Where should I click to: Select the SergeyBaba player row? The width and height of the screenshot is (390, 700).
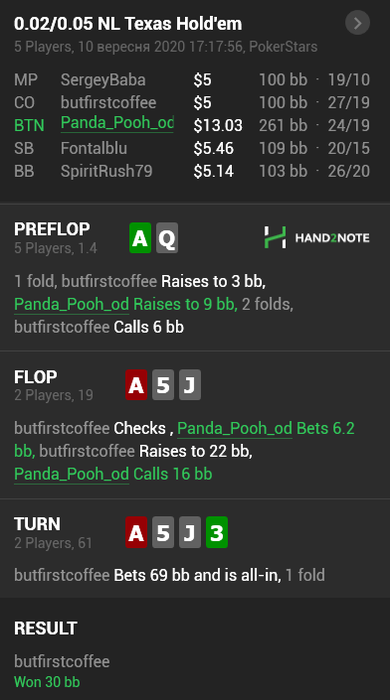pyautogui.click(x=192, y=80)
